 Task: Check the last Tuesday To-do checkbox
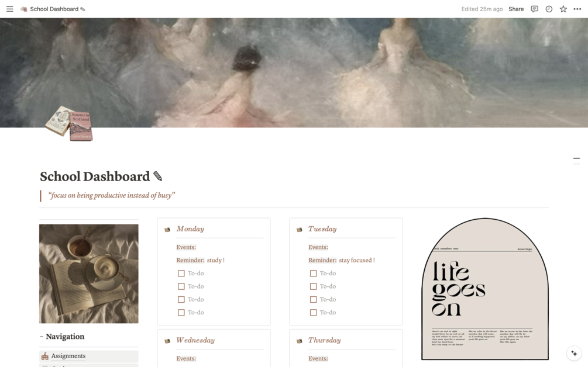pos(313,312)
